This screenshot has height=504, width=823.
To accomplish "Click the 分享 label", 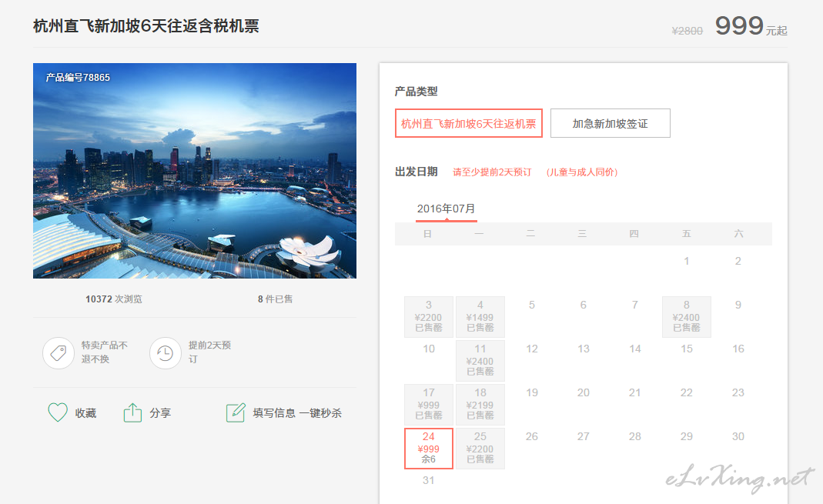I will (160, 413).
